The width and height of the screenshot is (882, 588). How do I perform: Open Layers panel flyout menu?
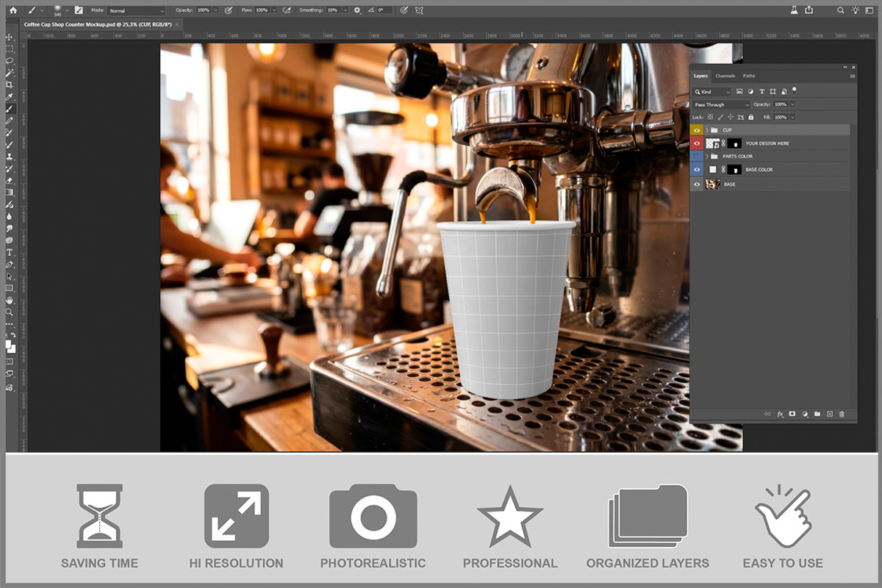point(853,76)
